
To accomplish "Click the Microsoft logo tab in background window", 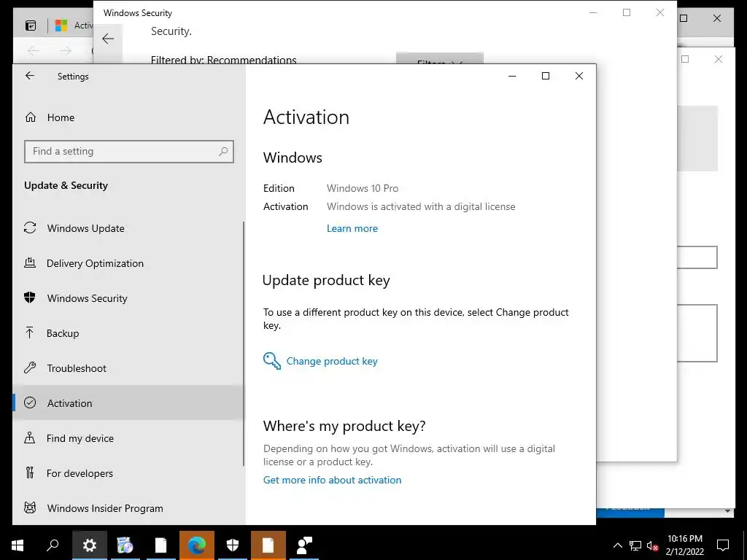I will 61,26.
